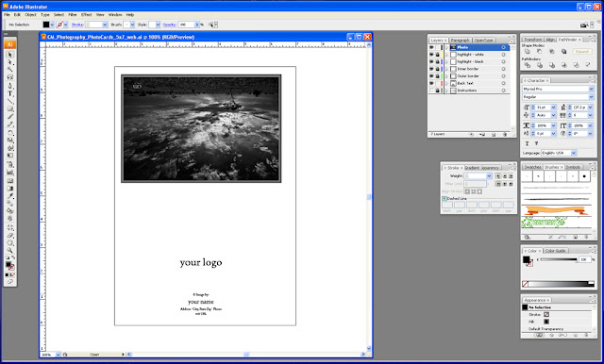Hide the highlight - white layer
Screen dimensions: 604x364
[432, 55]
